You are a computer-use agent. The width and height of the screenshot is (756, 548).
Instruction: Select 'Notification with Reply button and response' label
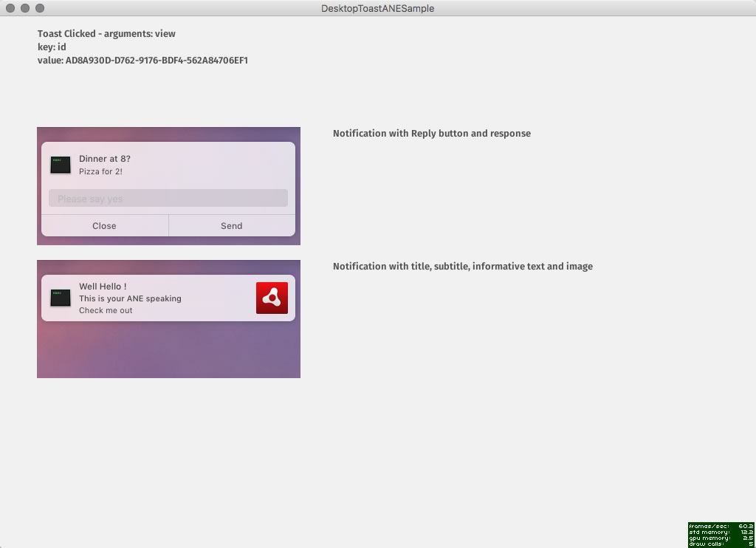coord(431,134)
